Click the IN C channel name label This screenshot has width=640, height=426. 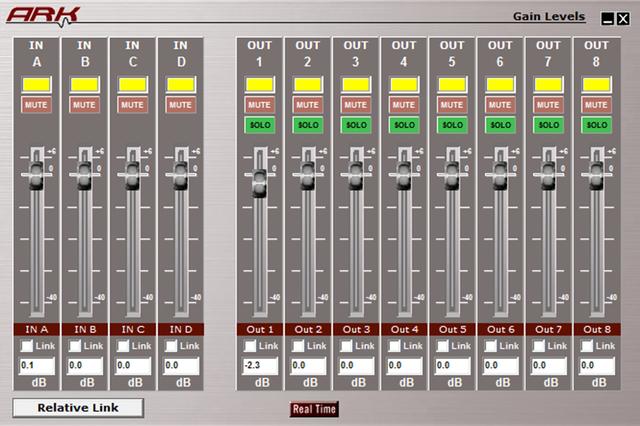coord(131,329)
